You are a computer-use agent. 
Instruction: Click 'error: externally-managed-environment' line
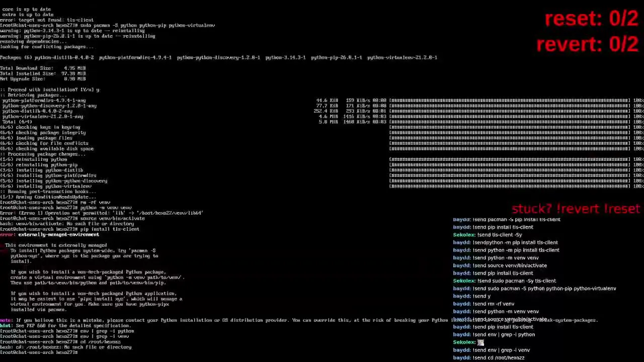tap(49, 234)
